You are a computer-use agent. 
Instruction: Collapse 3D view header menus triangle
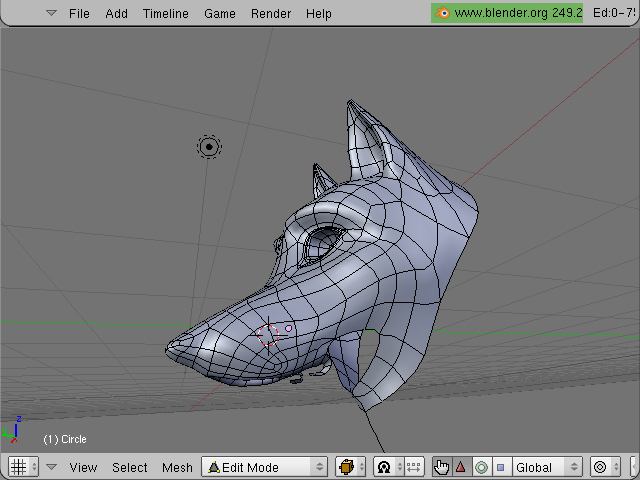[x=51, y=467]
